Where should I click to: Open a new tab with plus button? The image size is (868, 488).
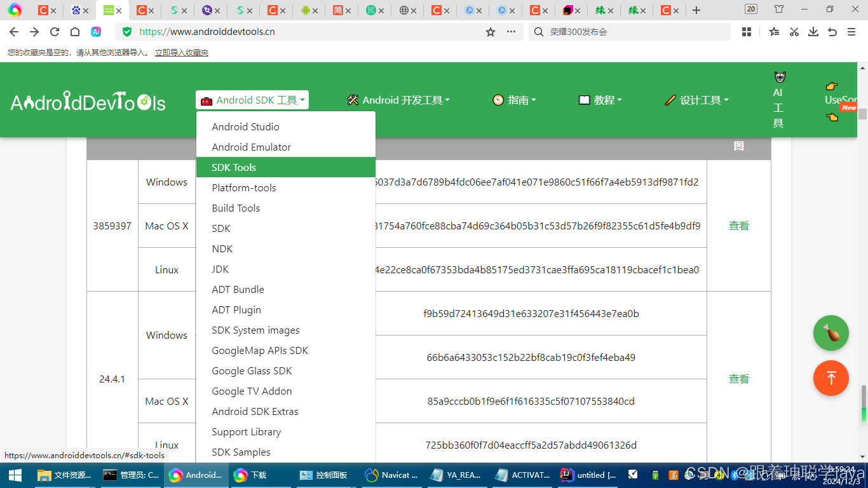(696, 10)
